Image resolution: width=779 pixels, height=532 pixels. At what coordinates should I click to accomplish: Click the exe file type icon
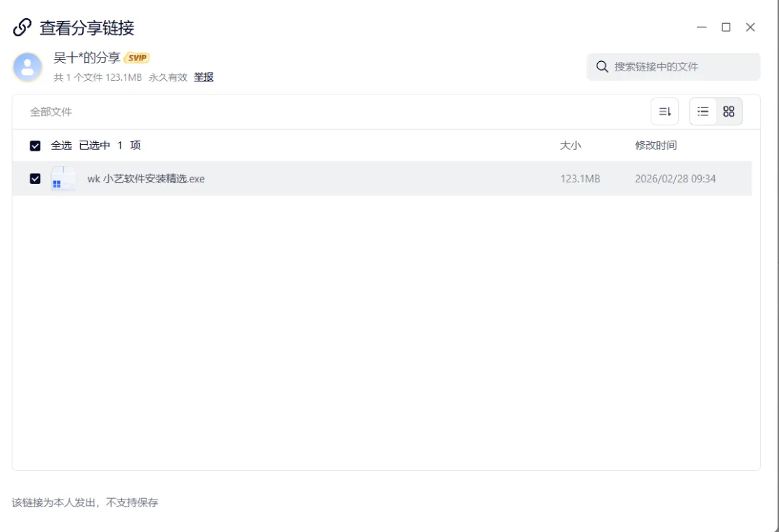point(63,178)
